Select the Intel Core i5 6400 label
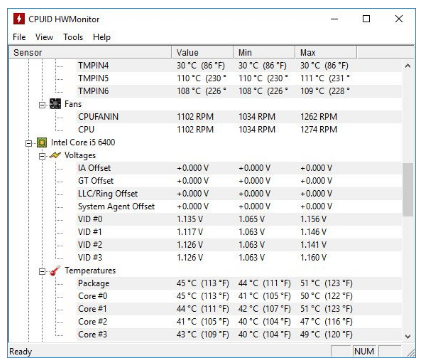This screenshot has width=423, height=361. click(83, 142)
